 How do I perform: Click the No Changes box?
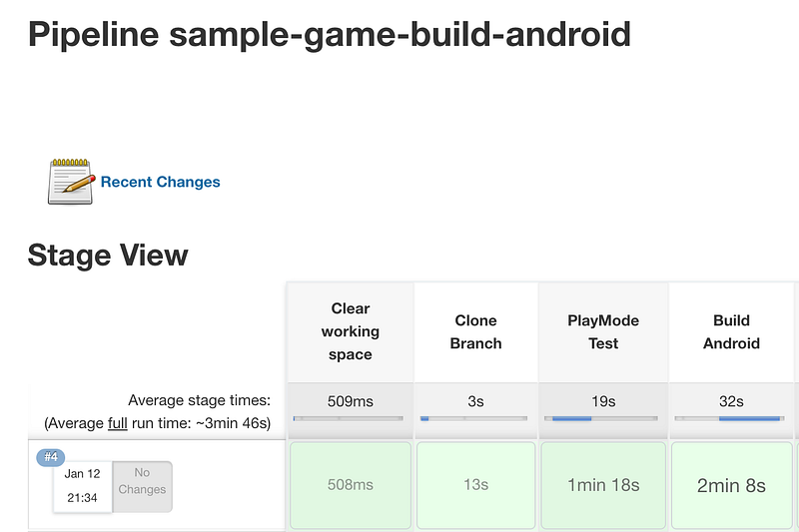coord(142,487)
